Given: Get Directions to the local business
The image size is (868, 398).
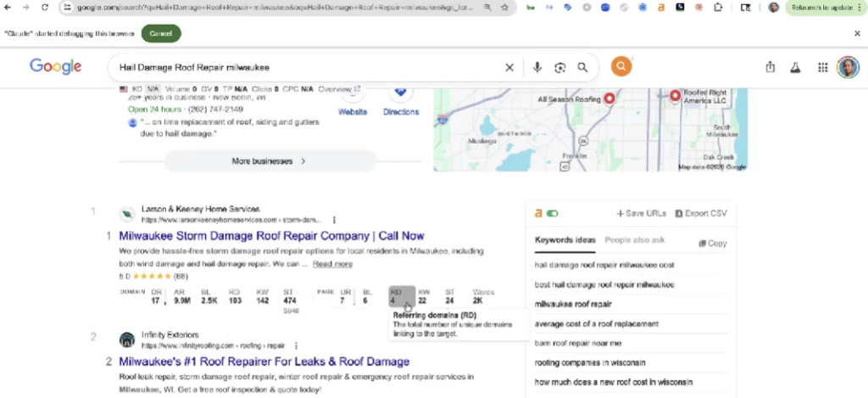Looking at the screenshot, I should pyautogui.click(x=401, y=103).
